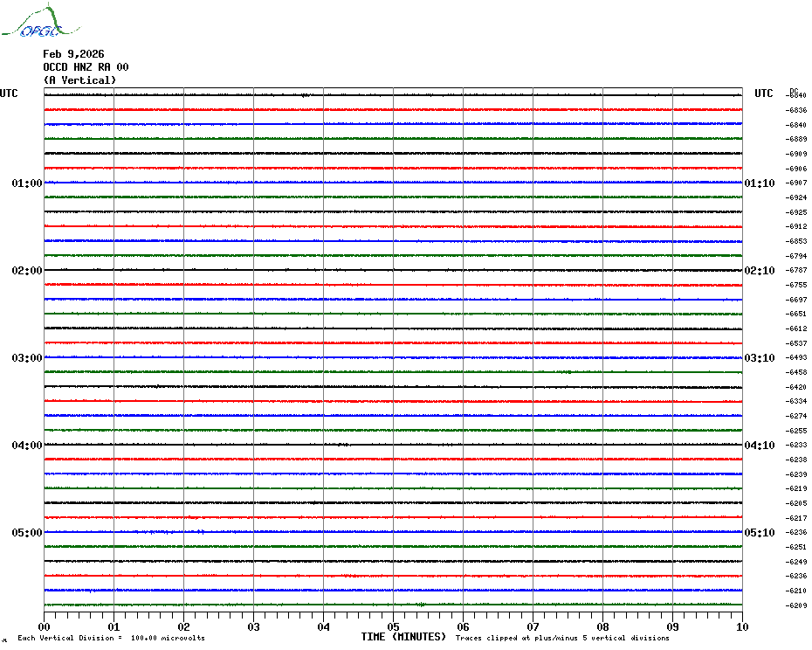
Task: Click the 04:00 hour label on the left axis
Action: 27,446
